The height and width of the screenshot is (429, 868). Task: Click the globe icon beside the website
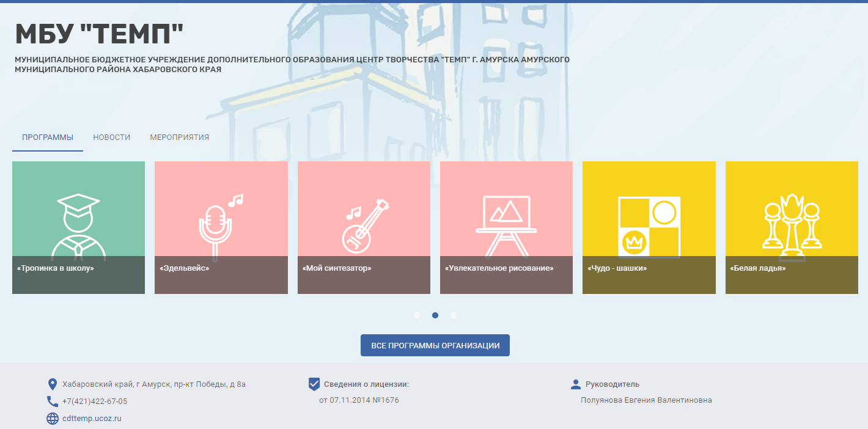coord(53,419)
